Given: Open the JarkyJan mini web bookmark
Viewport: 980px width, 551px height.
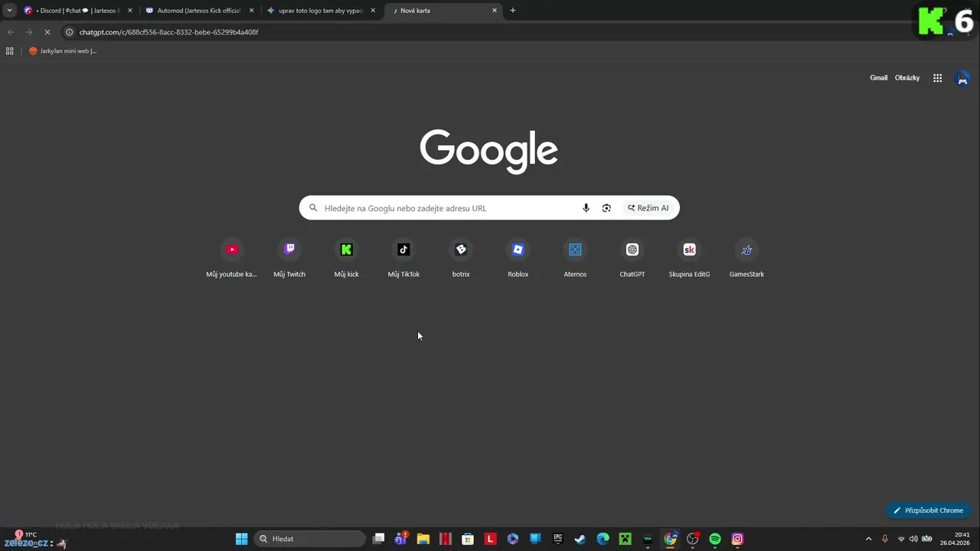Looking at the screenshot, I should coord(63,51).
